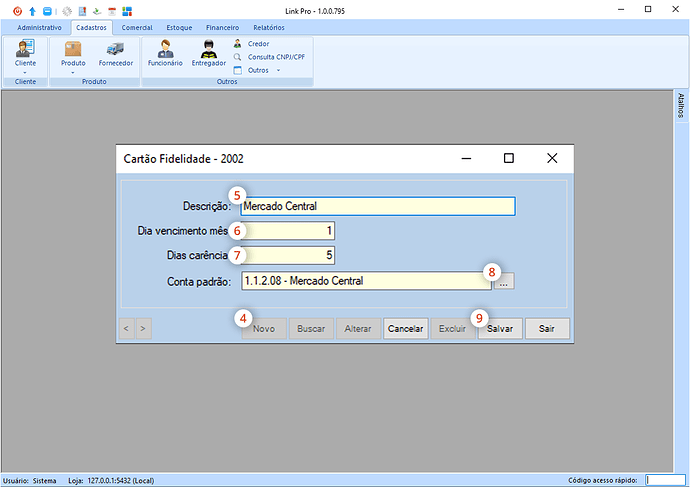Open Fornecedor truck icon
Viewport: 690px width, 487px height.
115,49
